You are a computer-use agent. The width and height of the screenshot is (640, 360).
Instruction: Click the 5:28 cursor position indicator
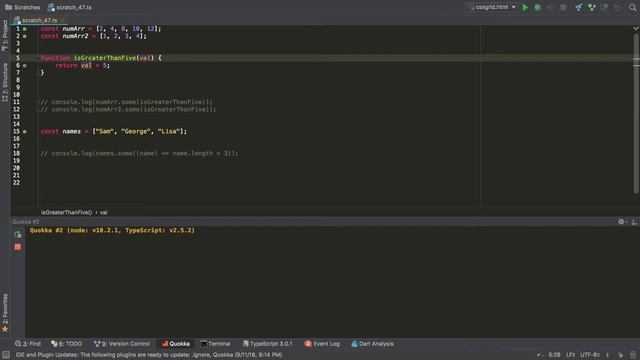[554, 355]
